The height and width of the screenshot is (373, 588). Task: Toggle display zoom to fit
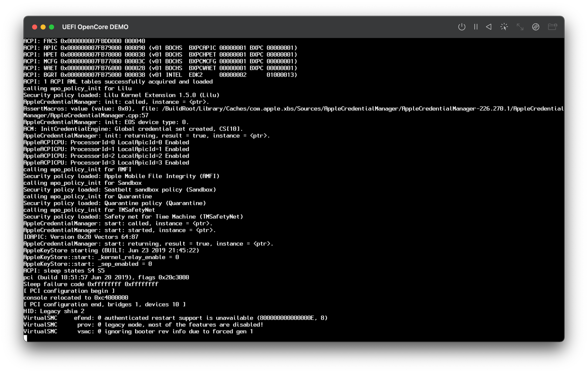coord(520,27)
